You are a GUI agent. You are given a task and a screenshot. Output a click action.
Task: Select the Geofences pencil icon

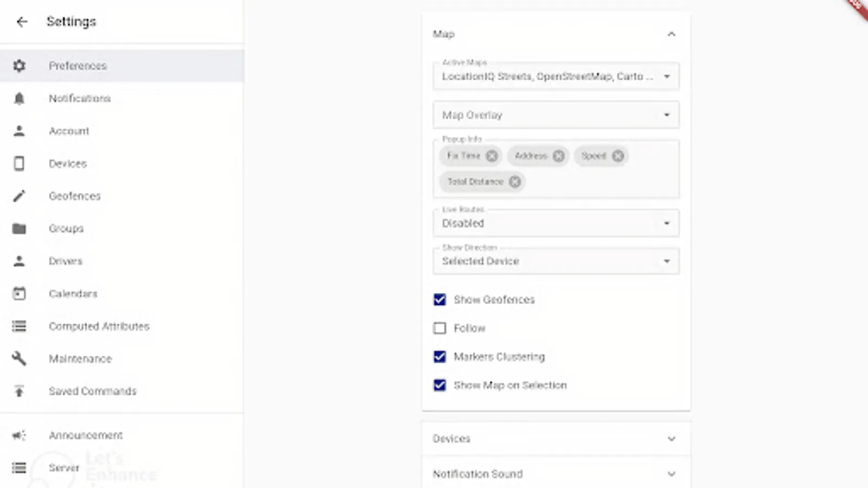20,196
